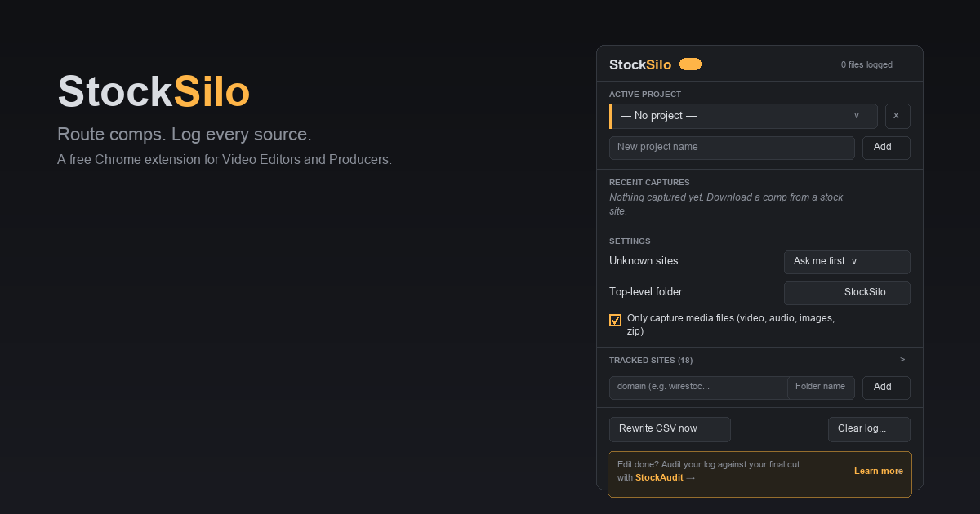Toggle the StockSilo on/off pill switch

pos(690,64)
